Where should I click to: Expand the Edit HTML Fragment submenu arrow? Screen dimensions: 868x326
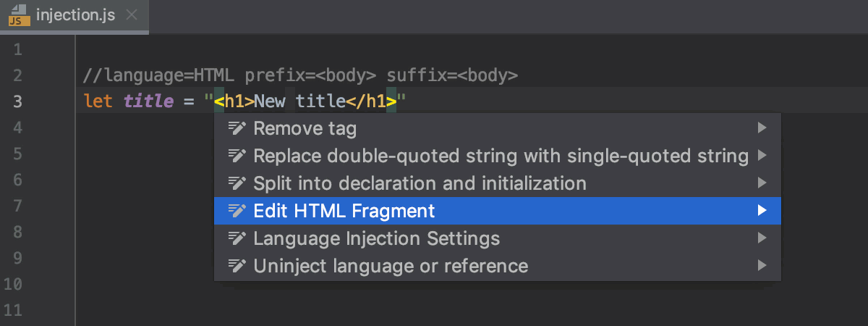click(x=761, y=211)
